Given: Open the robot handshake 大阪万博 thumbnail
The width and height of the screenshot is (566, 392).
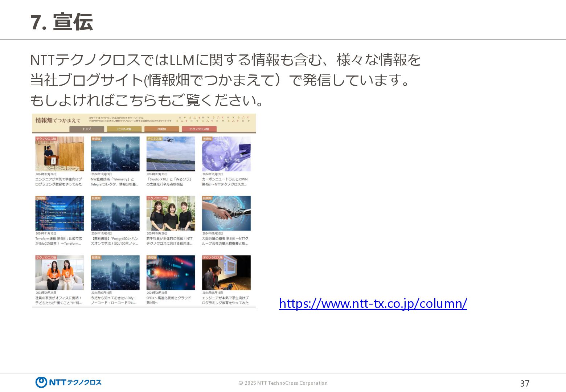Looking at the screenshot, I should click(x=226, y=213).
